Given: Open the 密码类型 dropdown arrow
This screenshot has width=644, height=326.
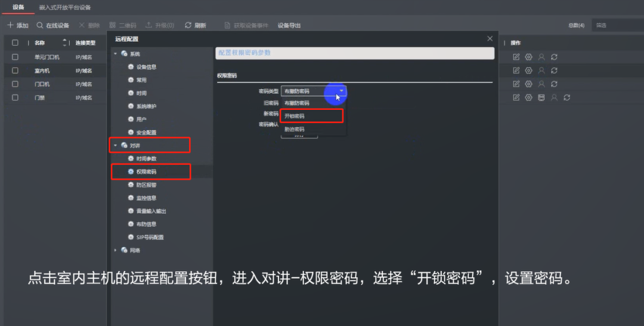Looking at the screenshot, I should coord(341,91).
